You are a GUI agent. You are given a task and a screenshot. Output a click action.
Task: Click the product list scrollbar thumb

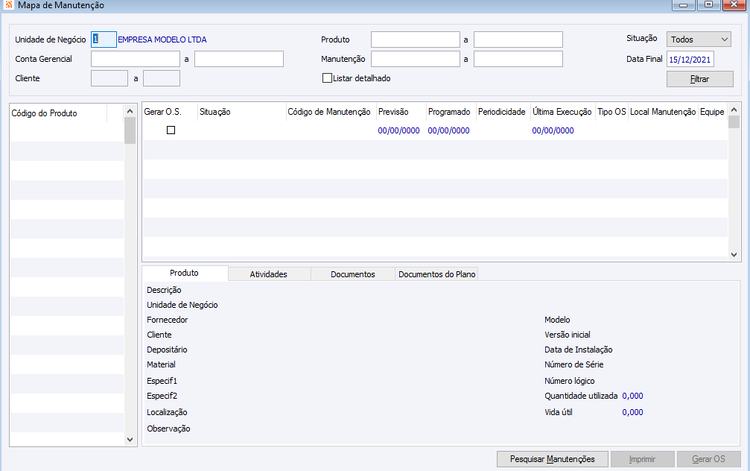coord(130,131)
